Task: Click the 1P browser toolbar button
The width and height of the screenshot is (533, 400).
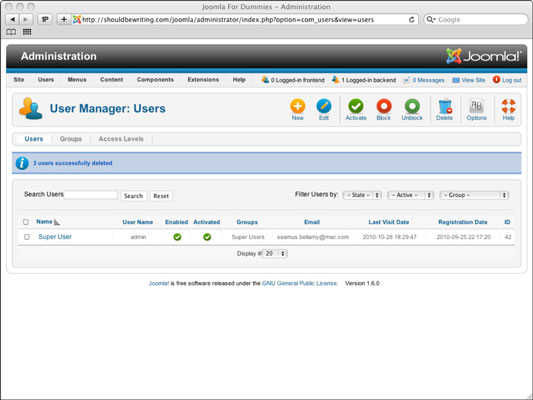Action: pyautogui.click(x=45, y=19)
